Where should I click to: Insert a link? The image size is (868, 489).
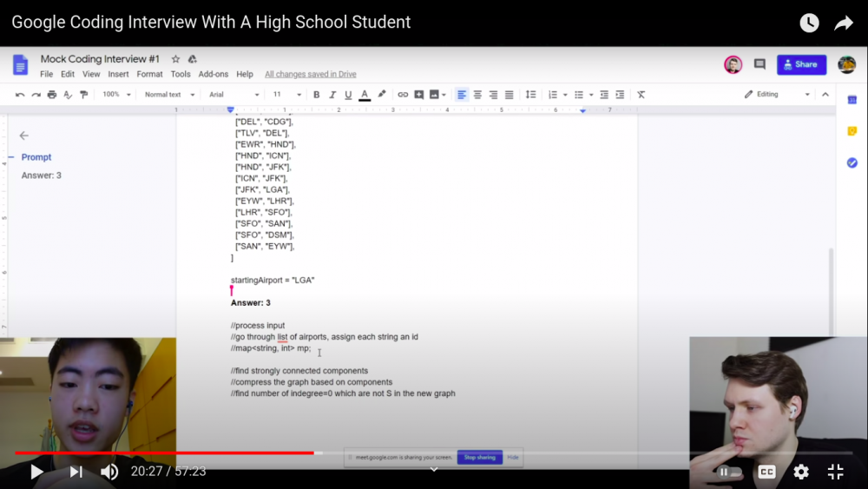403,95
